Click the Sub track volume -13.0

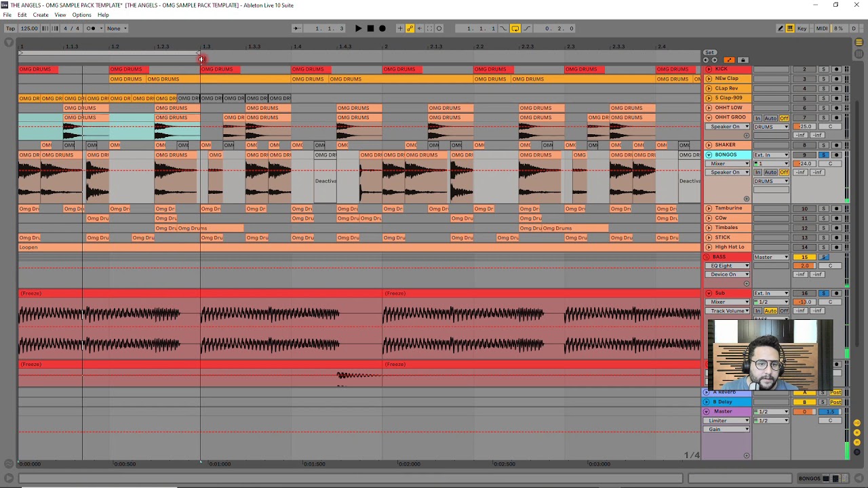(x=805, y=302)
